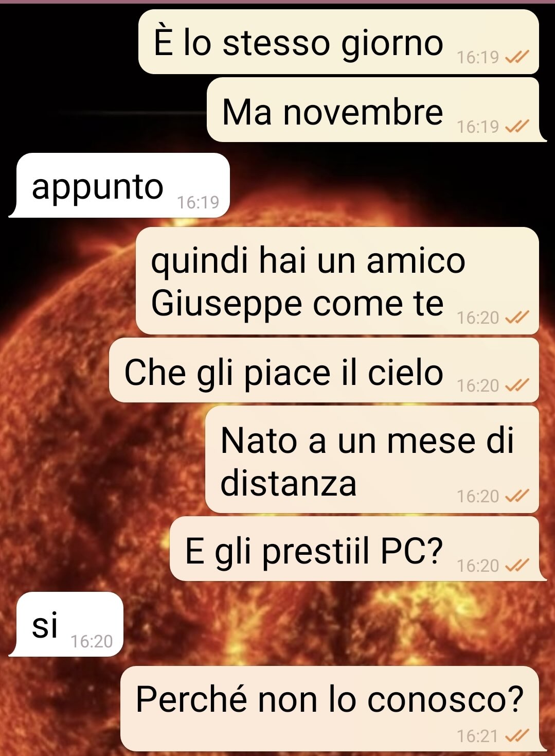Click read ticks on 'Che gli piace il cielo'
This screenshot has height=756, width=555.
pyautogui.click(x=517, y=385)
